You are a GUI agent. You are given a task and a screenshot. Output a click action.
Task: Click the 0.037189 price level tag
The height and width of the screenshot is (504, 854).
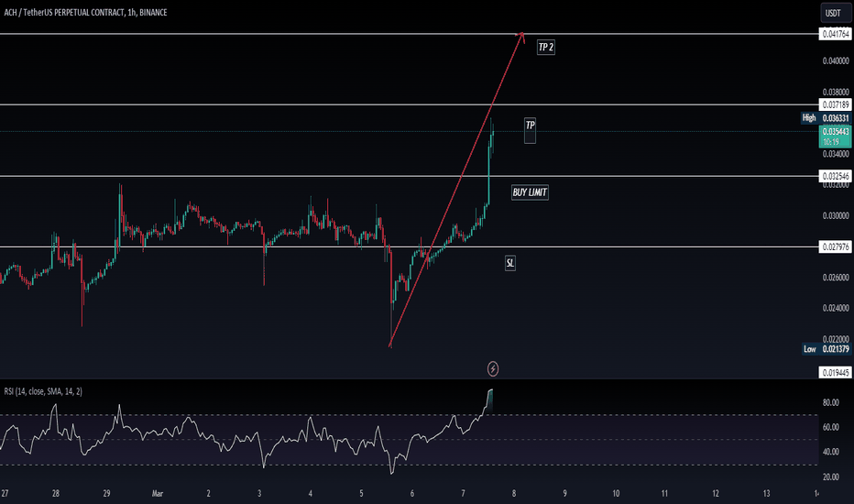click(836, 104)
